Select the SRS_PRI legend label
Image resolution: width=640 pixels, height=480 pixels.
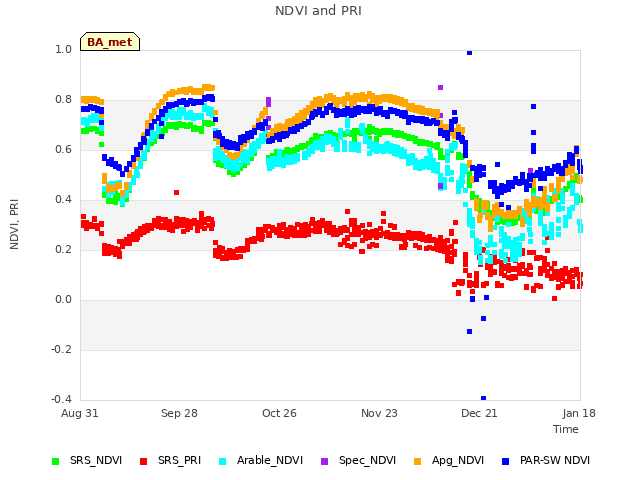pyautogui.click(x=180, y=460)
